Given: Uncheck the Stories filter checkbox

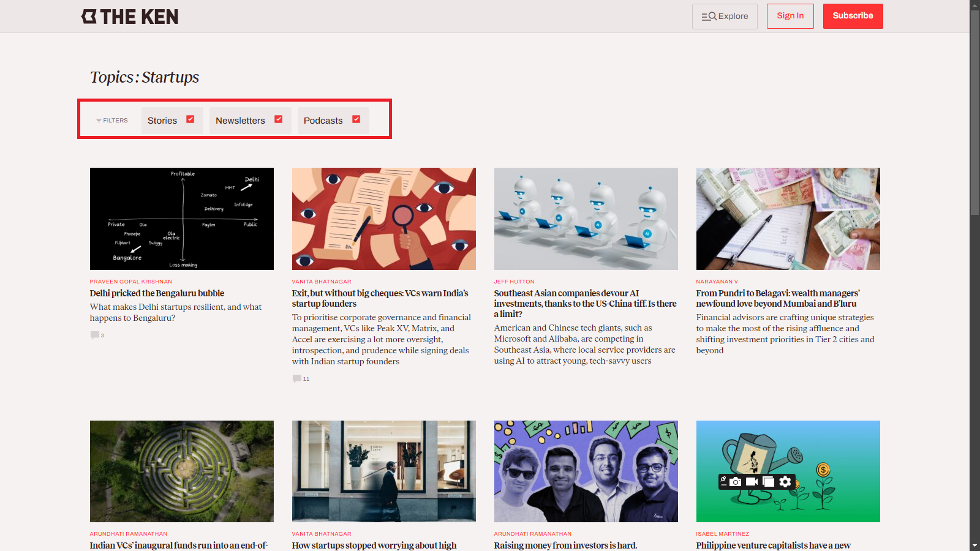Looking at the screenshot, I should tap(190, 119).
